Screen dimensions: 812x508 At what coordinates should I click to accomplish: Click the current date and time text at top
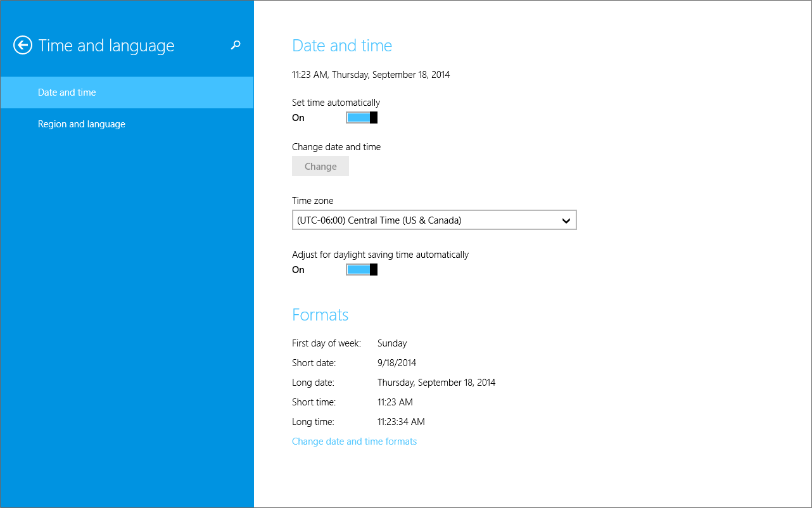(x=371, y=75)
